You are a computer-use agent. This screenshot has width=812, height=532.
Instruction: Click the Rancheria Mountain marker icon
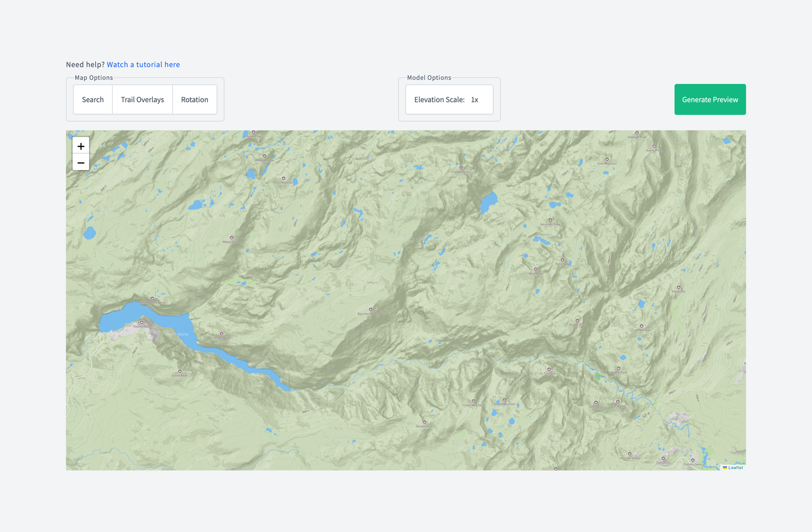pyautogui.click(x=371, y=310)
